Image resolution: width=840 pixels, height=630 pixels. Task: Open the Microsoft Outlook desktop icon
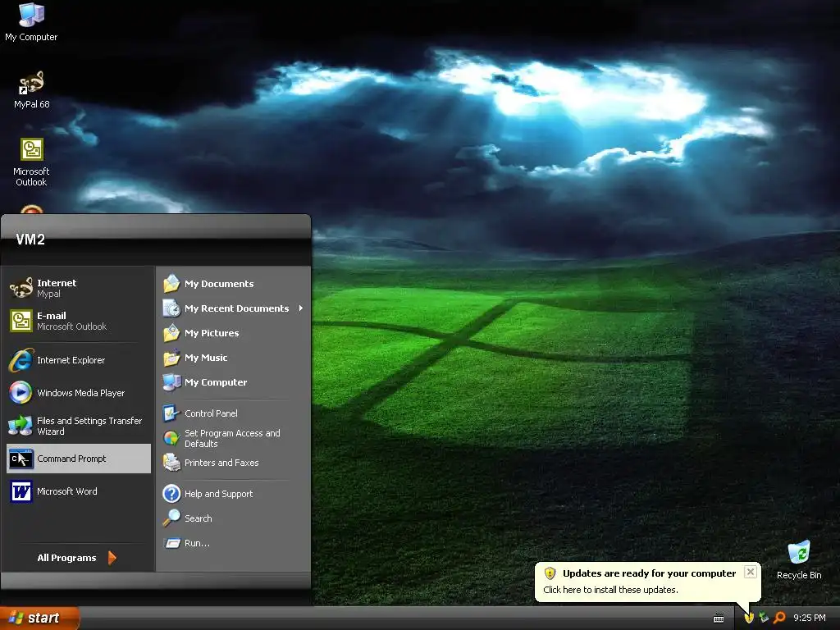pyautogui.click(x=31, y=162)
